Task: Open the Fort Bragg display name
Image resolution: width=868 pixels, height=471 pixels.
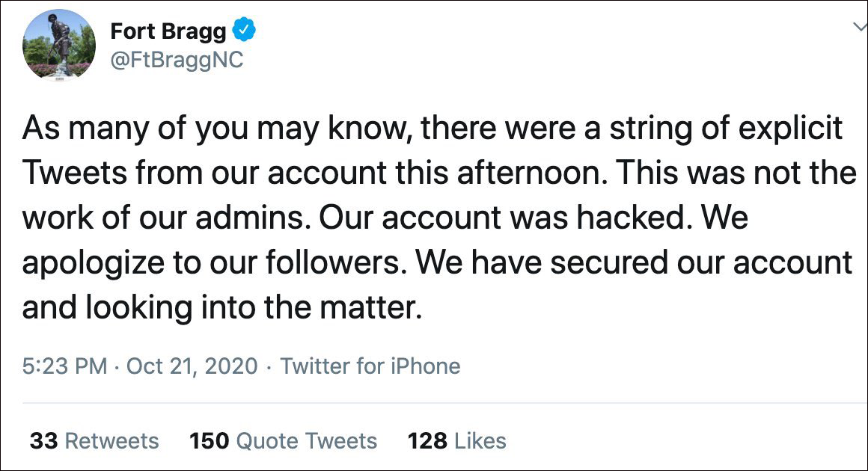Action: 168,31
